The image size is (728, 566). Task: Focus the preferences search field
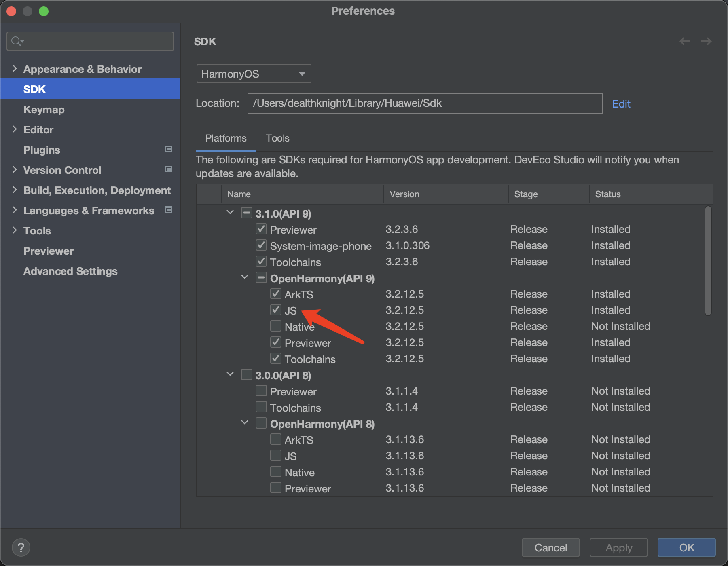click(90, 41)
